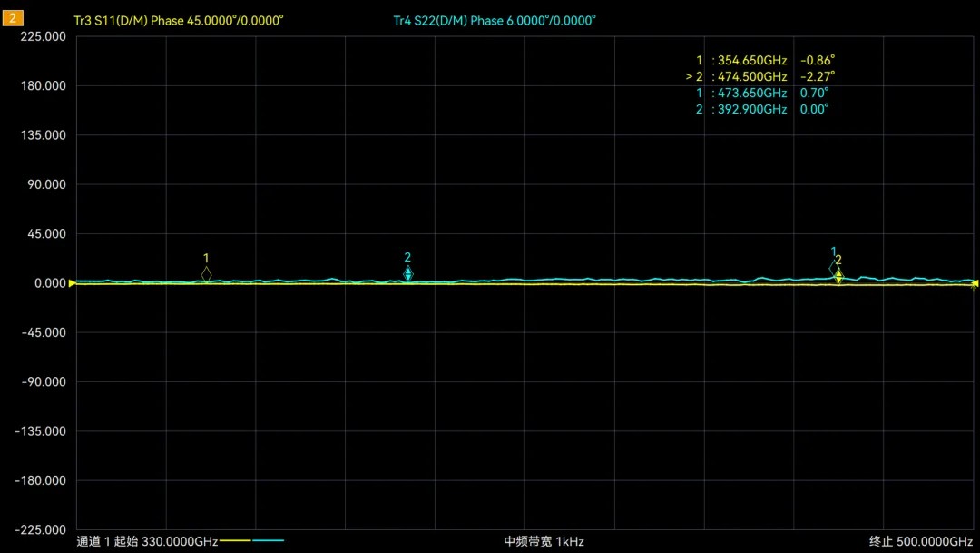Select the Tr3 S11 Phase trace label
980x553 pixels.
coord(179,20)
